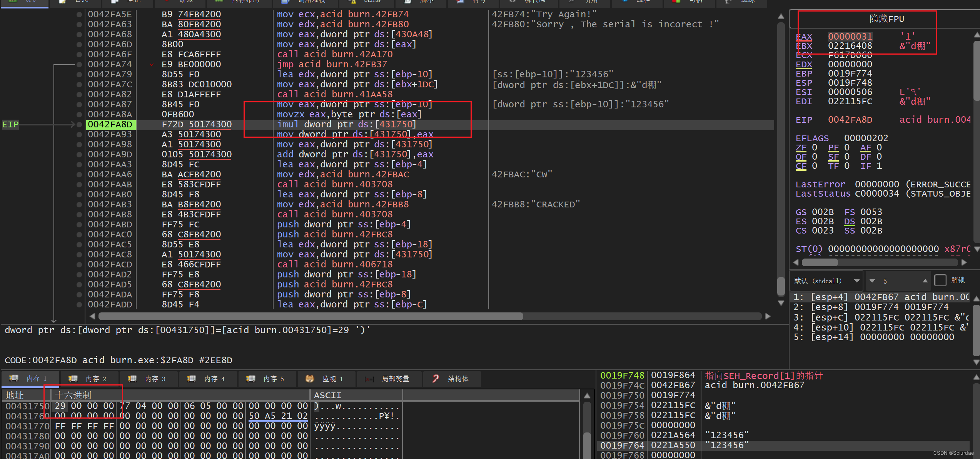Toggle breakpoint bullet at address 0042FA6F

click(x=79, y=54)
